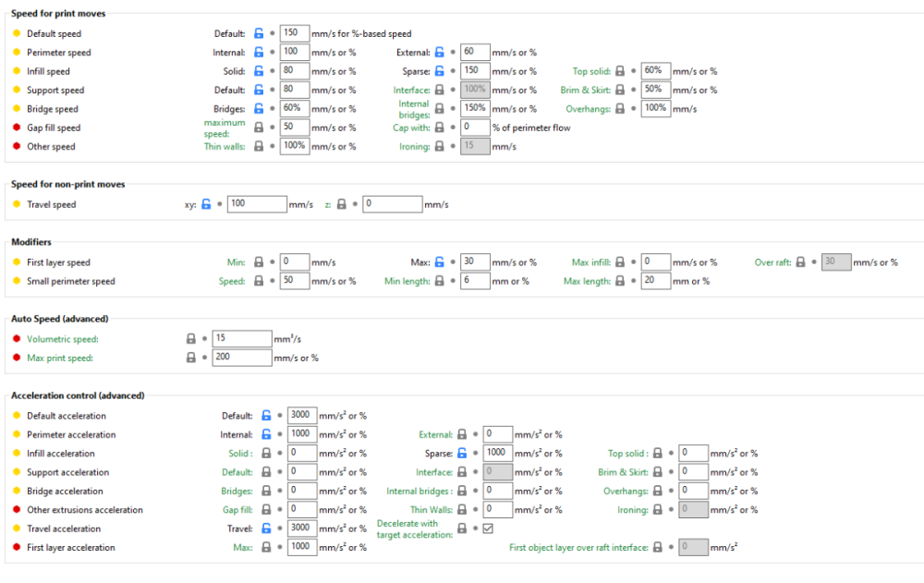The height and width of the screenshot is (583, 924).
Task: Click the lock icon for Brim & Skirt speed
Action: [x=620, y=91]
